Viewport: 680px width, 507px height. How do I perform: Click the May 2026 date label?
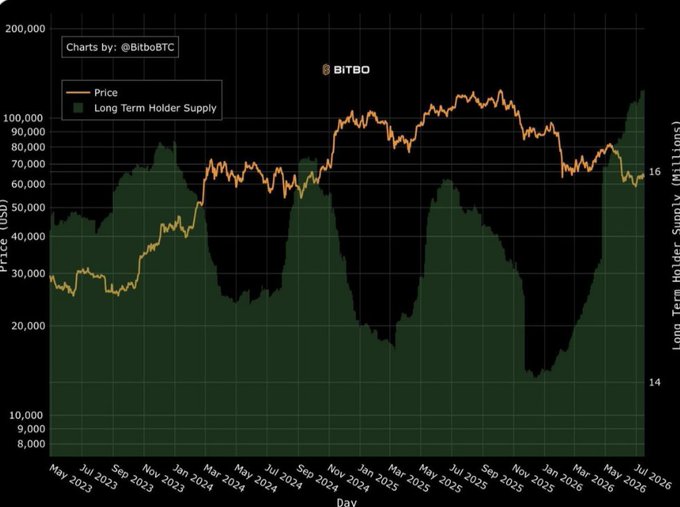tap(624, 478)
